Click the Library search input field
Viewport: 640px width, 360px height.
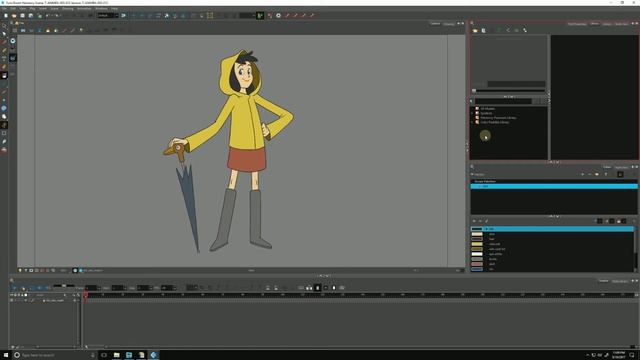503,101
